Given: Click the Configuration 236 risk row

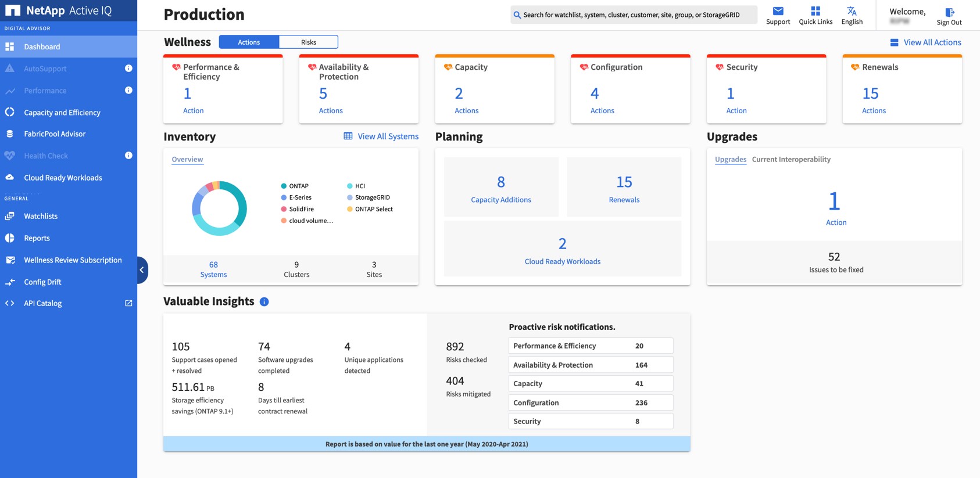Looking at the screenshot, I should pos(591,402).
